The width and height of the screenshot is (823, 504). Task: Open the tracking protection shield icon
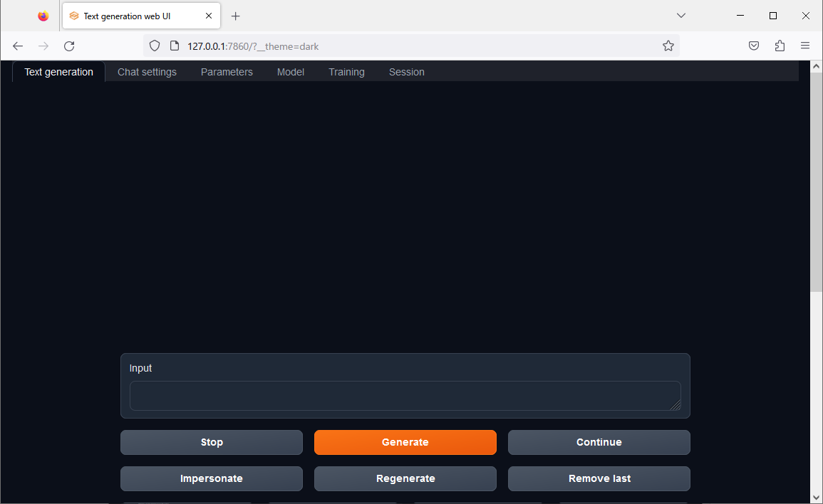click(155, 46)
